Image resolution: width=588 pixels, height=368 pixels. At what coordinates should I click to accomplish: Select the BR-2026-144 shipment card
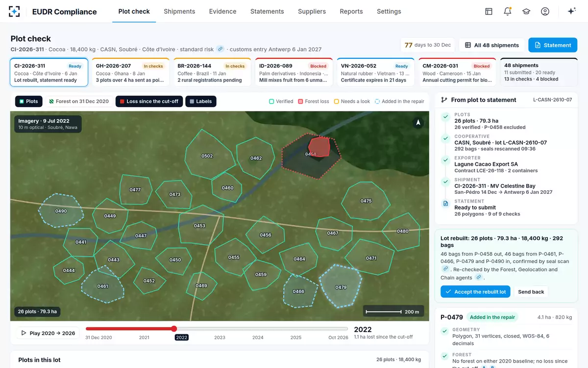tap(212, 73)
